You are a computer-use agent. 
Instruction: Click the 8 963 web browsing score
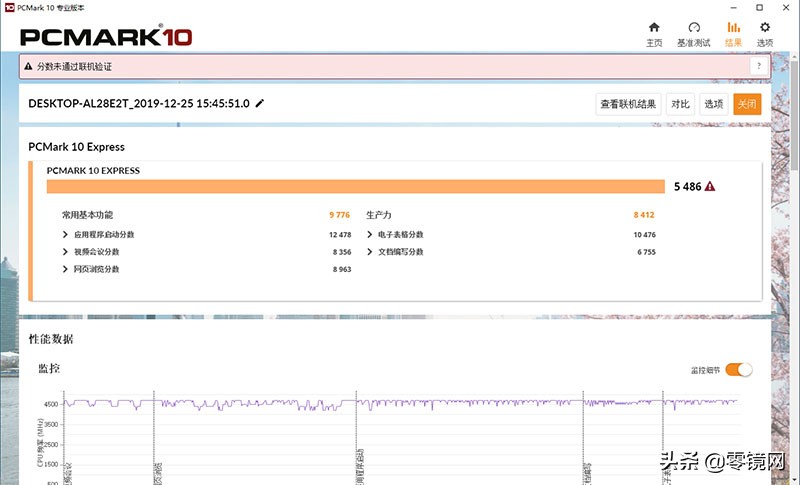(x=342, y=269)
